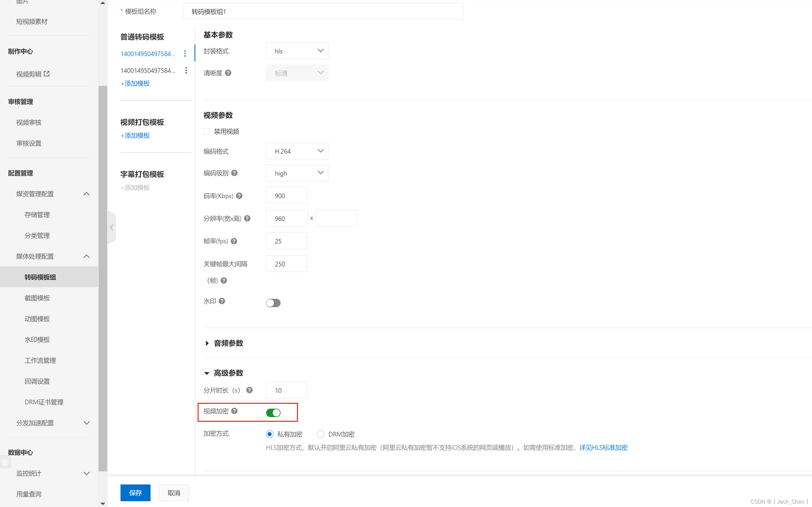Image resolution: width=812 pixels, height=507 pixels.
Task: Click help icon next to 帧率(fps)
Action: coord(234,241)
